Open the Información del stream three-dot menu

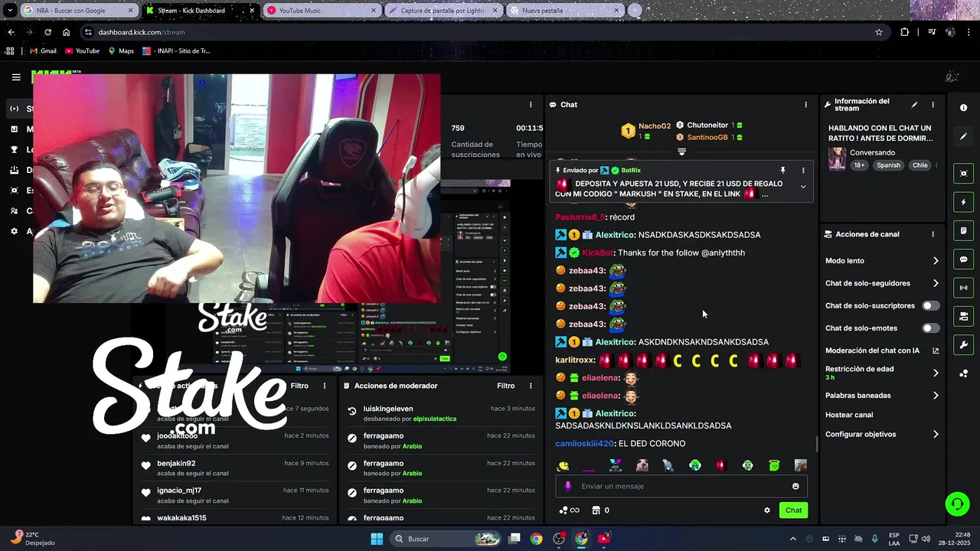coord(933,105)
